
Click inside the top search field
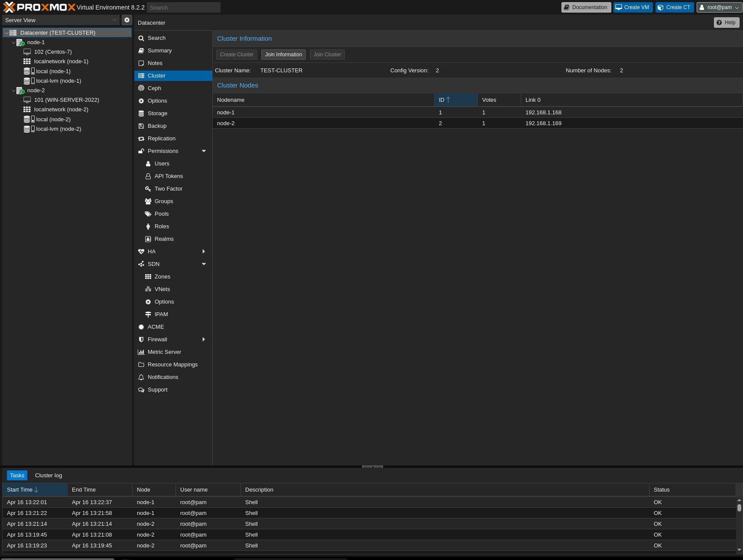[x=183, y=7]
